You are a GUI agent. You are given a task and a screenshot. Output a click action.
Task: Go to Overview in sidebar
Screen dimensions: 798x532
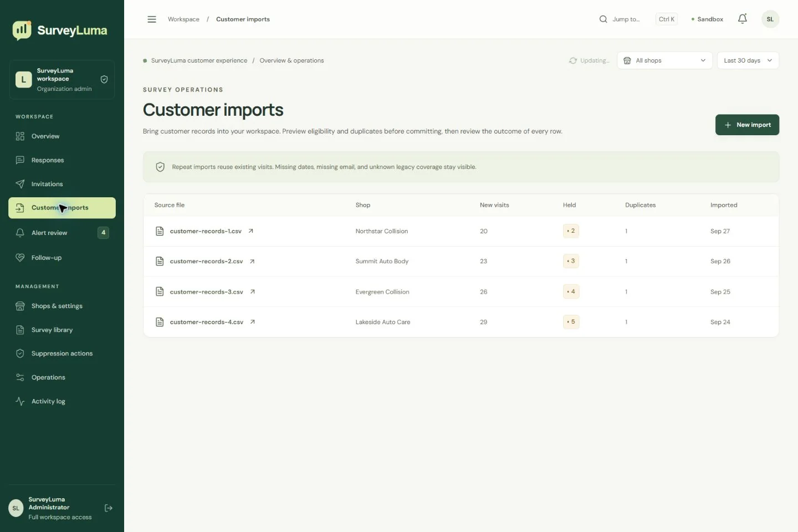click(x=62, y=136)
